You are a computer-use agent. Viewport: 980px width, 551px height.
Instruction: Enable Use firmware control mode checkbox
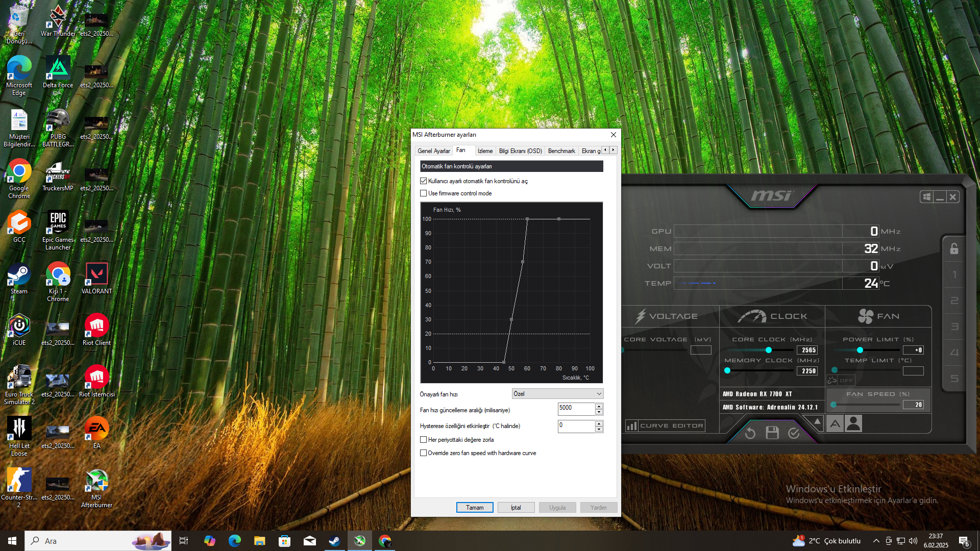point(423,193)
